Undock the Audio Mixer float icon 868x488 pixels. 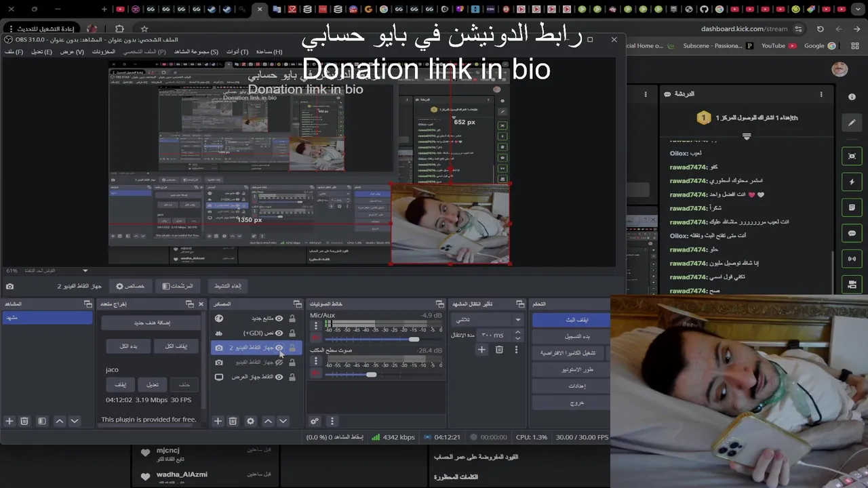click(x=439, y=304)
